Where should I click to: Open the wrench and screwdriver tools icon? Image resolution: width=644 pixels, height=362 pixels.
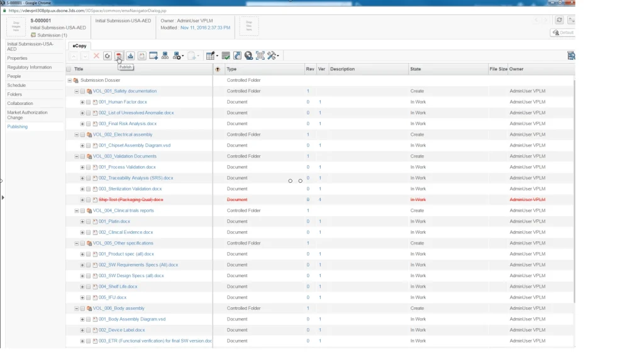point(272,56)
